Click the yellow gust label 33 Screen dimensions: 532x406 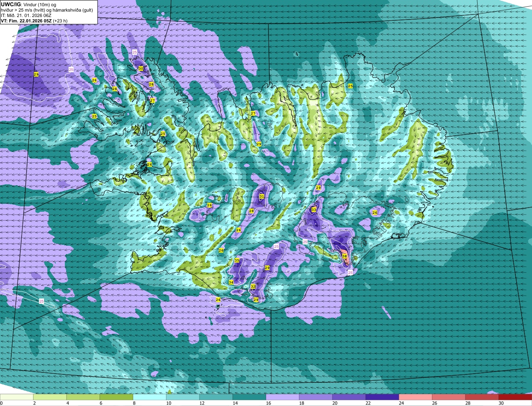coord(314,210)
